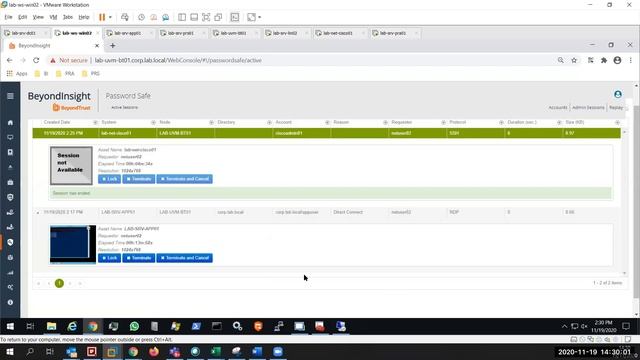Click the browser address bar URL

(178, 60)
